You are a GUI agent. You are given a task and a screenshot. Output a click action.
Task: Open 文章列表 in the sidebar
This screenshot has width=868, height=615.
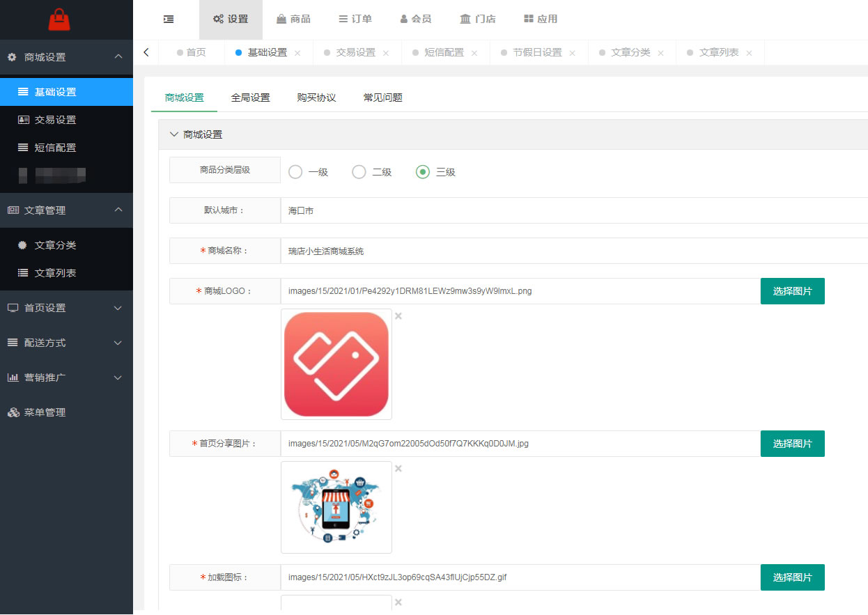point(66,273)
